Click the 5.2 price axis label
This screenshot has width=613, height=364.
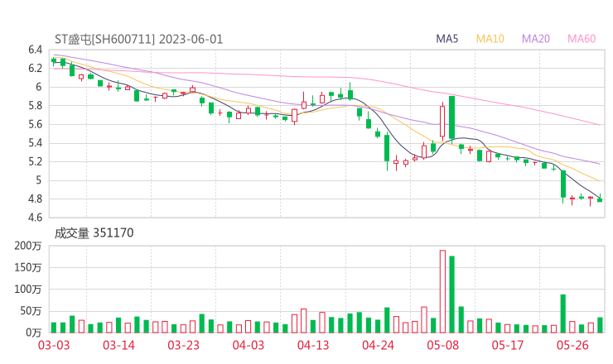tap(35, 161)
